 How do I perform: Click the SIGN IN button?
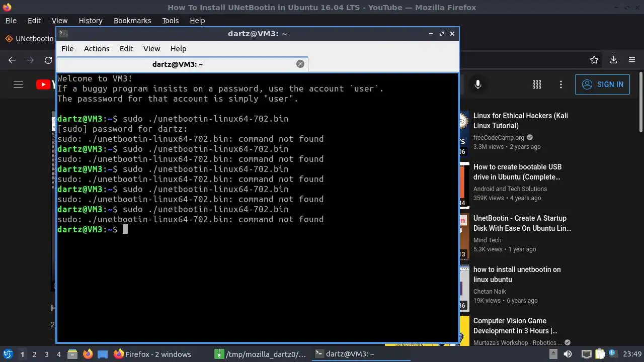coord(602,84)
